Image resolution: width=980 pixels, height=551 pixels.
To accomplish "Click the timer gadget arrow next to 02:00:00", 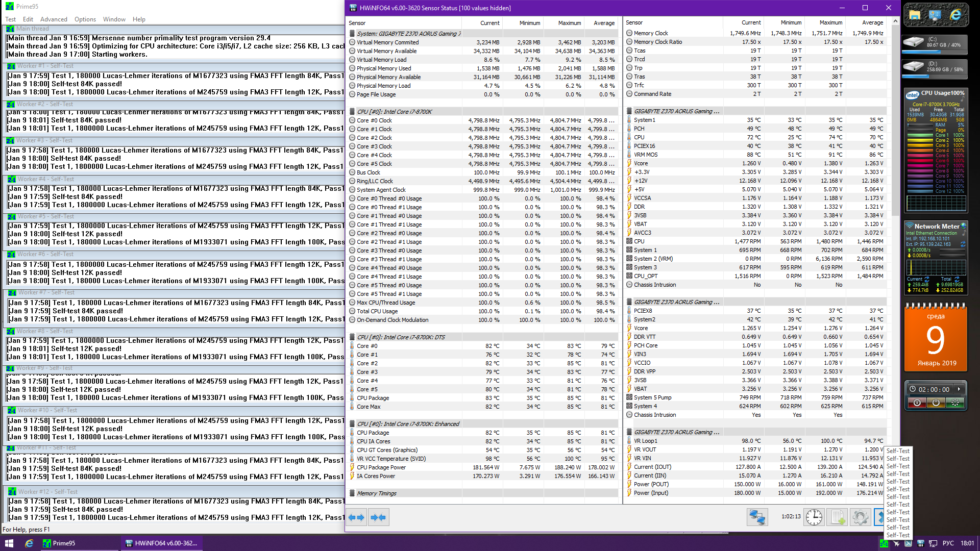I will point(959,389).
